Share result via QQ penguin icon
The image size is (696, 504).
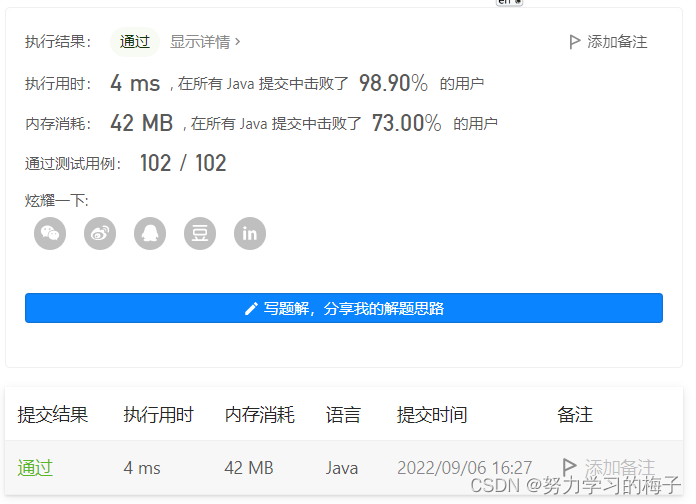pyautogui.click(x=150, y=233)
